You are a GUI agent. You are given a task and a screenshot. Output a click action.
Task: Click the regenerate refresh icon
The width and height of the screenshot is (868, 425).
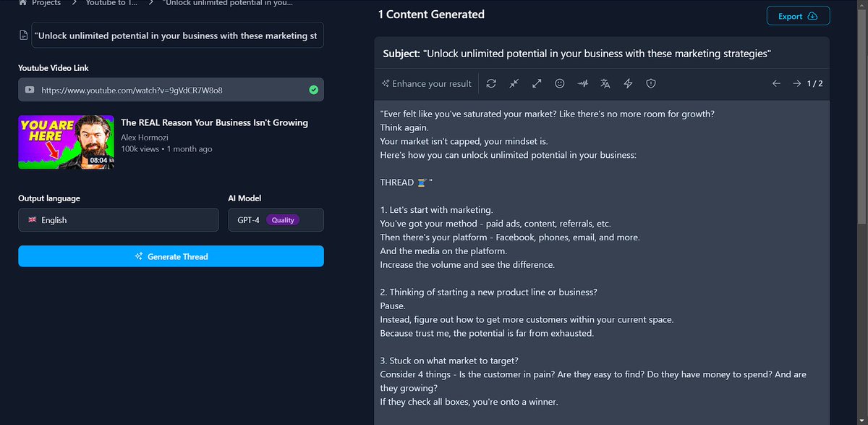491,83
